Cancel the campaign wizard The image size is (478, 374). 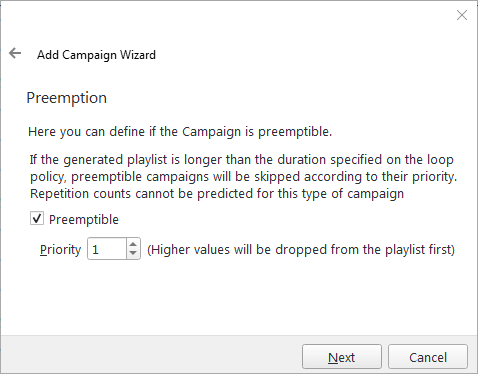pos(428,357)
